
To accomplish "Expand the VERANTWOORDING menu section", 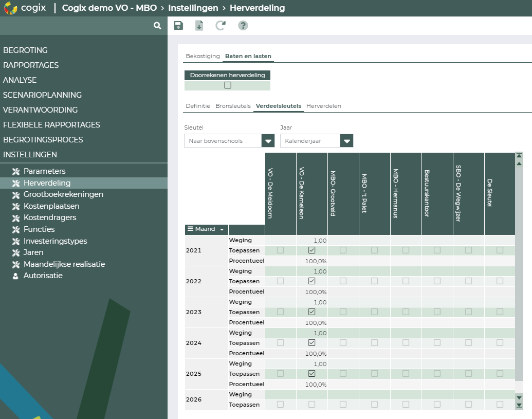I will pyautogui.click(x=41, y=110).
